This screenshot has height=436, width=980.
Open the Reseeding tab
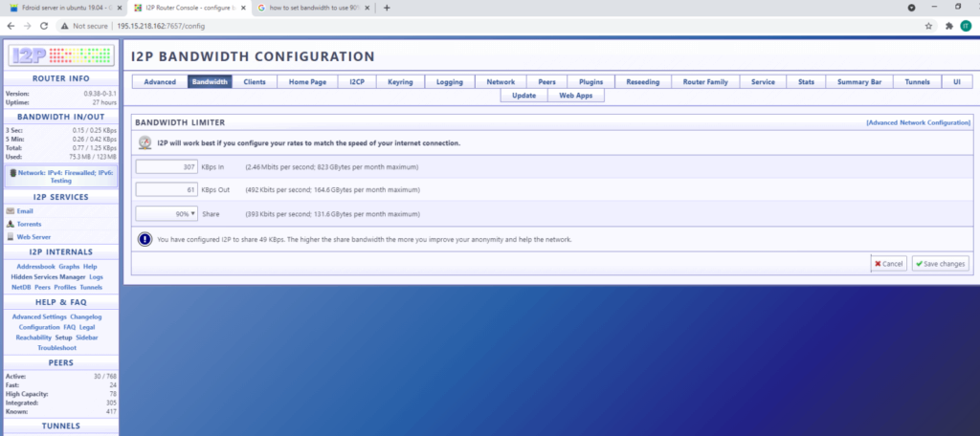click(643, 82)
